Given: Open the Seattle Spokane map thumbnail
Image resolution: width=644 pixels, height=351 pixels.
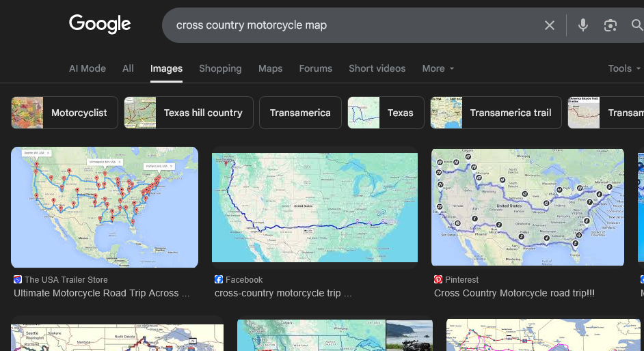Looking at the screenshot, I should click(117, 337).
